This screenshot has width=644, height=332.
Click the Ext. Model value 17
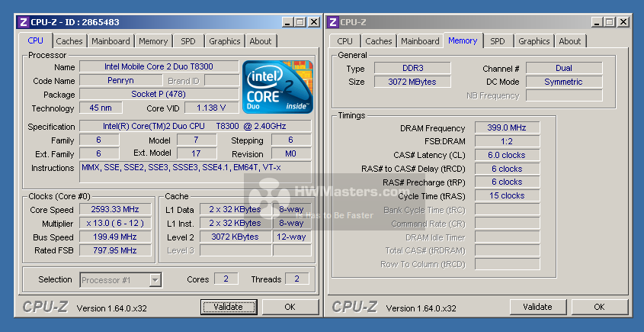coord(197,154)
